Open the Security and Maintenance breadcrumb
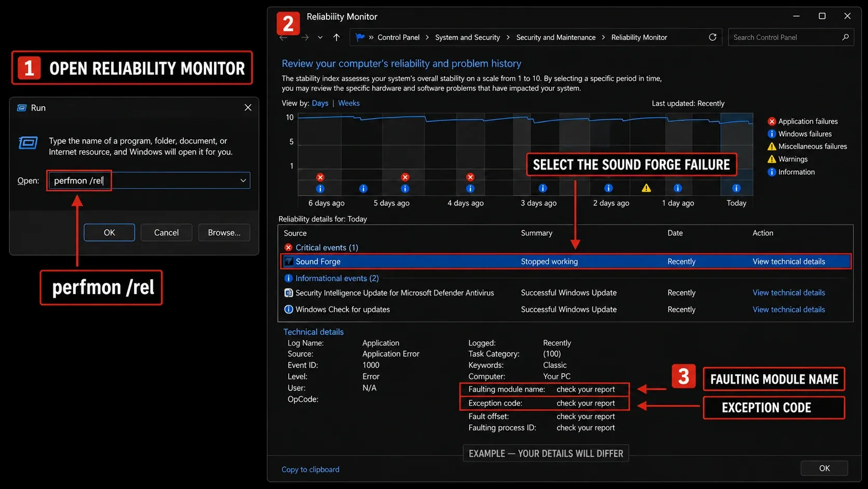The width and height of the screenshot is (868, 489). click(x=556, y=37)
